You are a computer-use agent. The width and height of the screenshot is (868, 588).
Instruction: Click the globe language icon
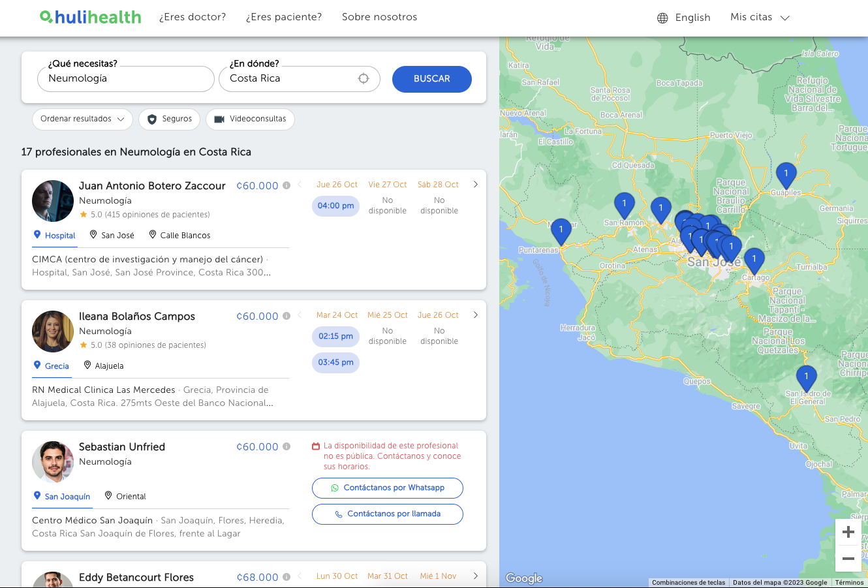(662, 18)
